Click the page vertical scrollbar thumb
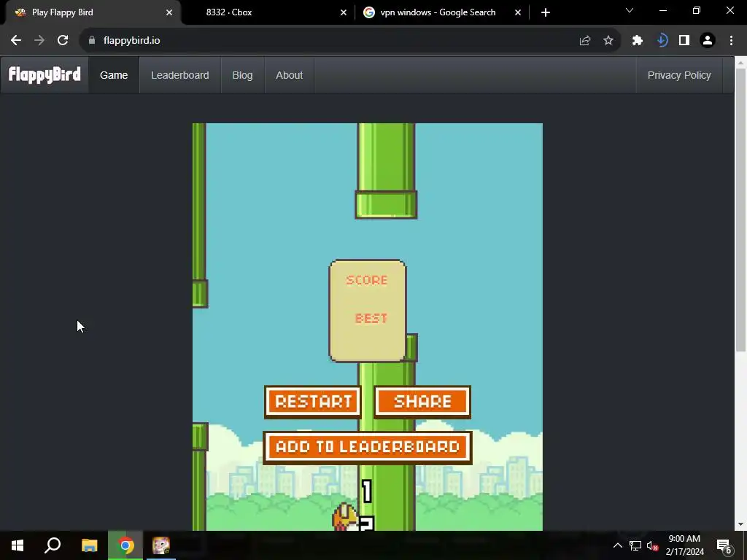This screenshot has height=560, width=747. (740, 209)
